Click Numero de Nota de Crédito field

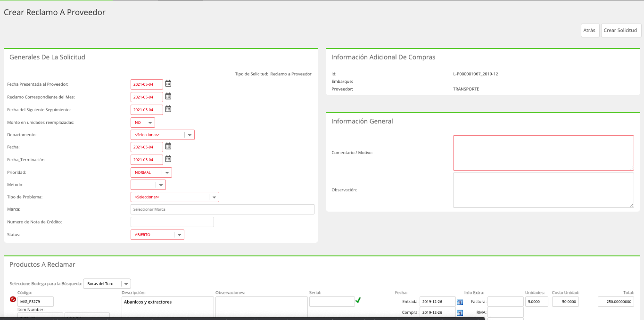(x=172, y=222)
